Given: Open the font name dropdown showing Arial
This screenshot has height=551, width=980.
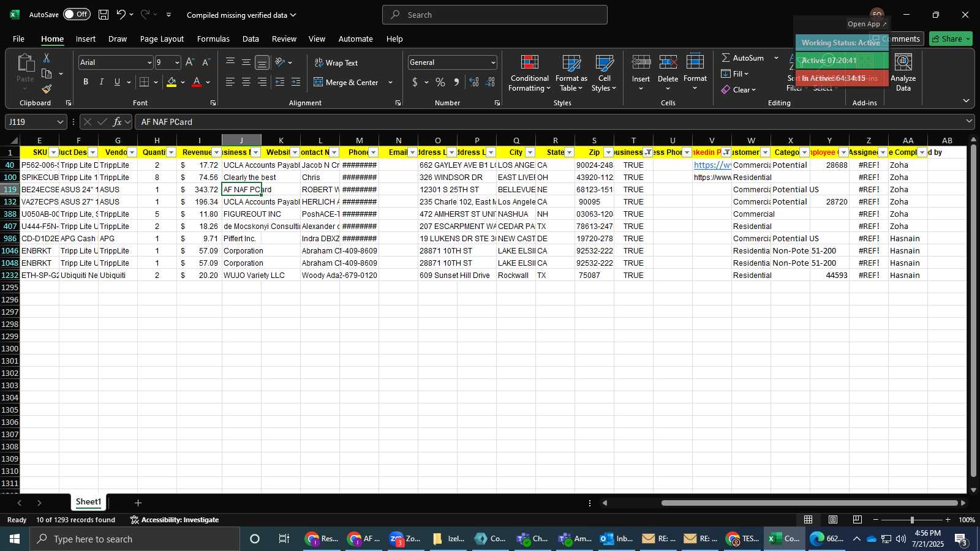Looking at the screenshot, I should point(149,62).
